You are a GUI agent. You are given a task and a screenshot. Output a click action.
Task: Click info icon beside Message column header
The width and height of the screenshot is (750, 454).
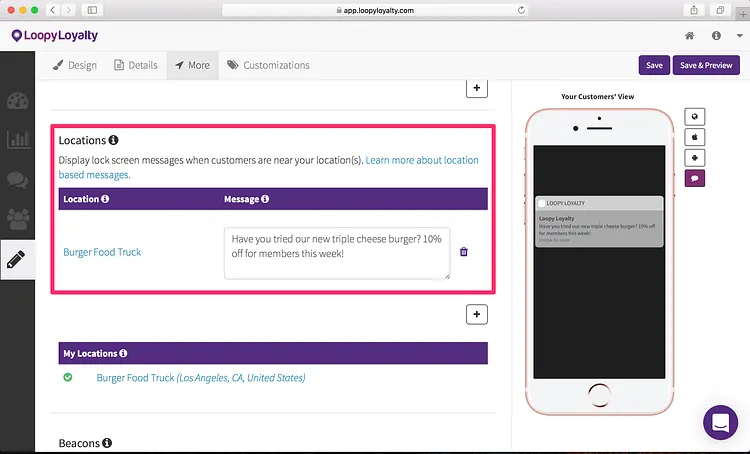265,199
